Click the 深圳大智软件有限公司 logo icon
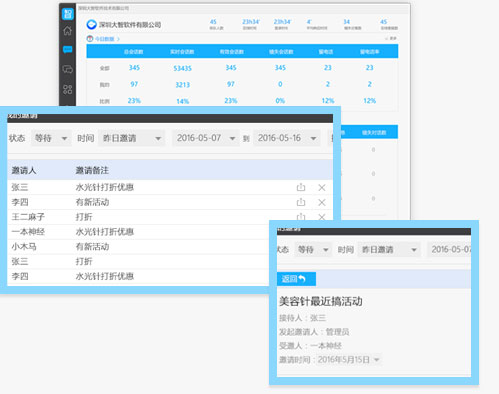This screenshot has width=499, height=394. tap(91, 24)
